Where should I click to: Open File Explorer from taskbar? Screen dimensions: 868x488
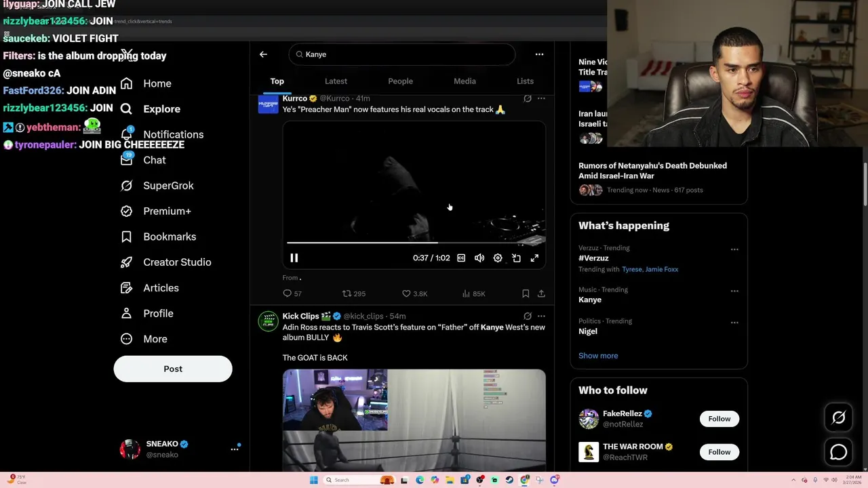(450, 480)
